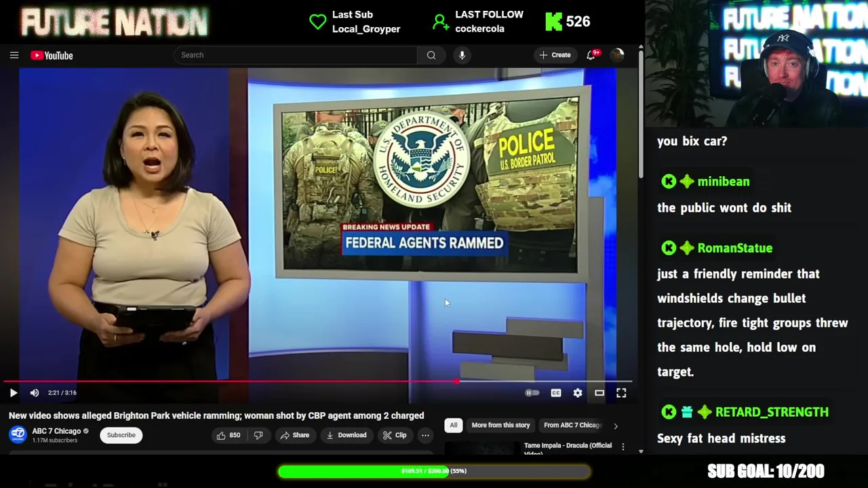This screenshot has height=488, width=868.
Task: Subscribe to ABC 7 Chicago
Action: (x=121, y=435)
